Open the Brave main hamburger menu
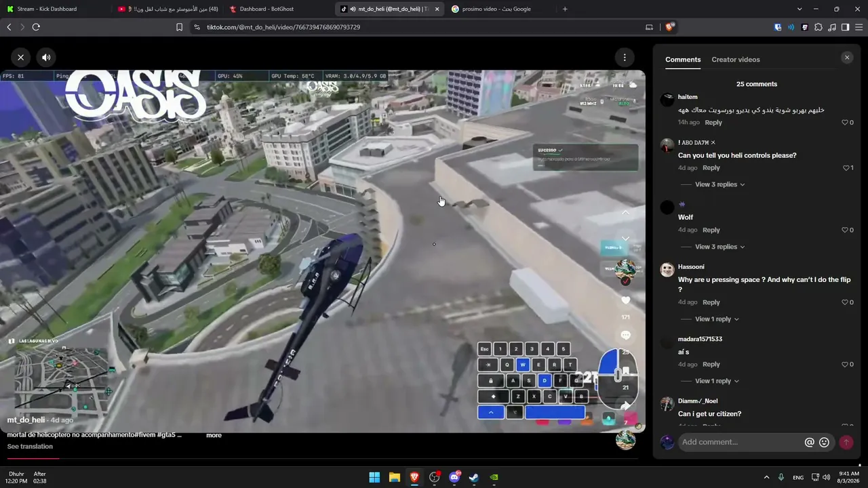Screen dimensions: 868x488 859,27
